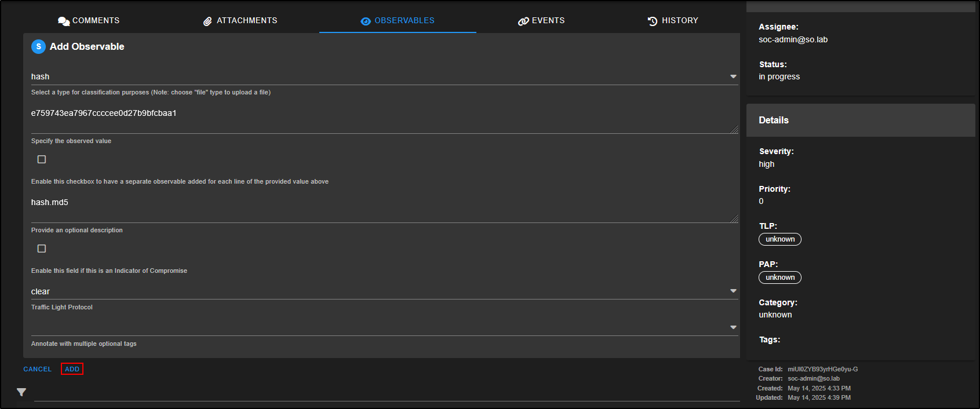Click the TLP unknown chip

pos(779,239)
